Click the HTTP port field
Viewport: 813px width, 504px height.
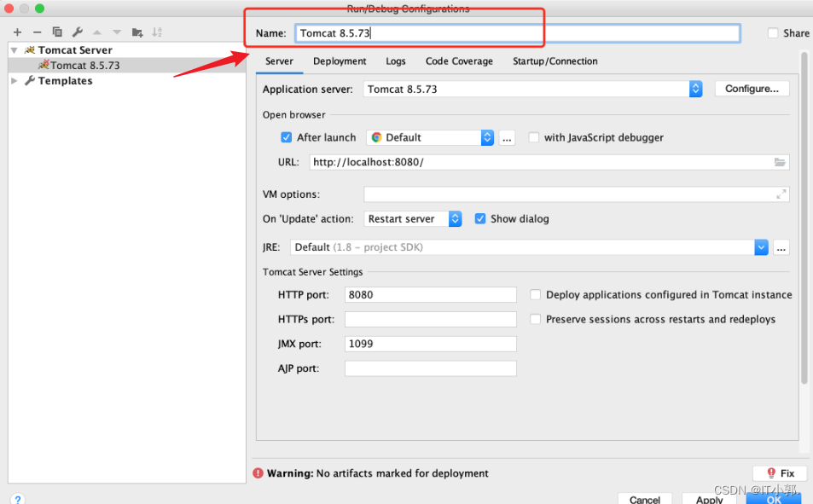(x=430, y=294)
